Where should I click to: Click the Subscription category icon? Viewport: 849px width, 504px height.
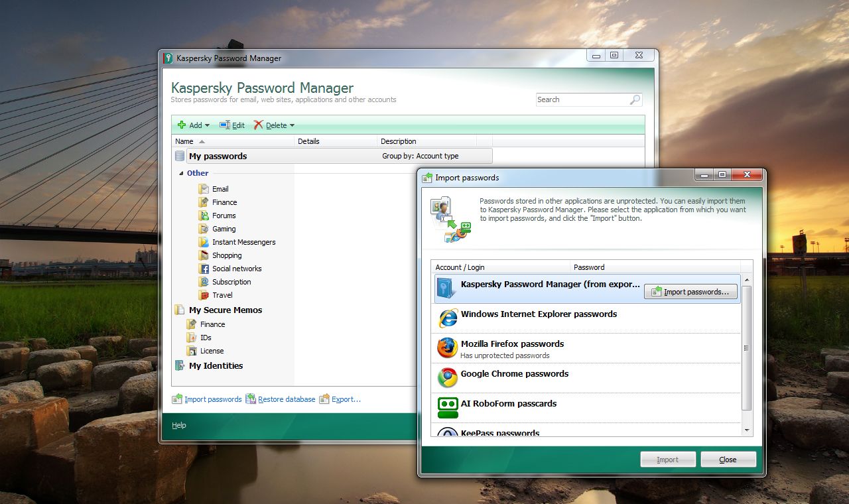pyautogui.click(x=204, y=282)
